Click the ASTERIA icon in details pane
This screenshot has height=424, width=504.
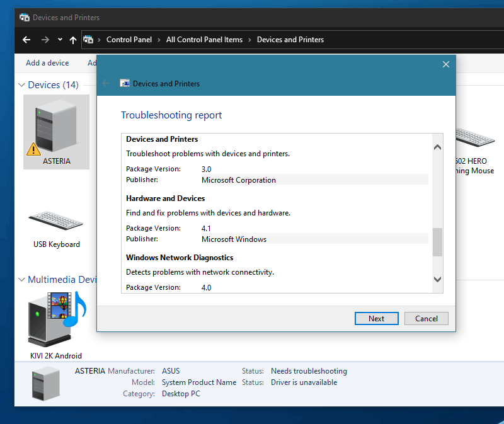pyautogui.click(x=46, y=385)
